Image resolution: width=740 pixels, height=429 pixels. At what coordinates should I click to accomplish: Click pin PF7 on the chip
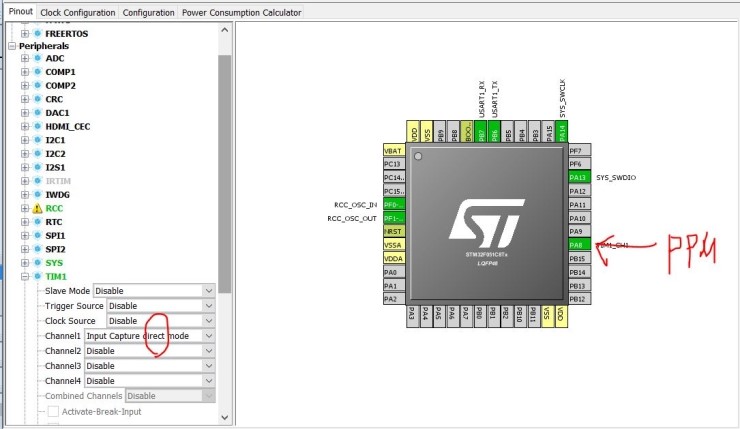pos(579,151)
